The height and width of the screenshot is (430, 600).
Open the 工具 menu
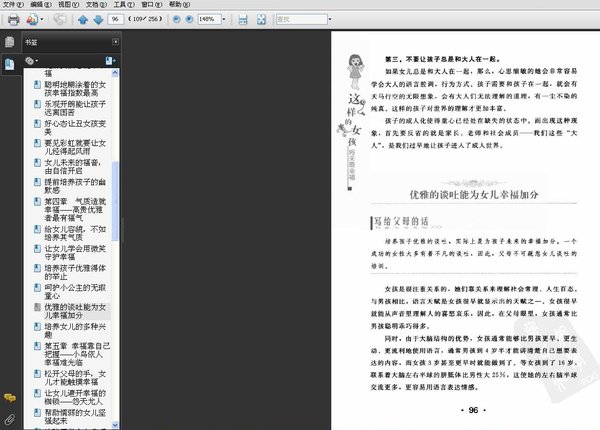tap(124, 5)
